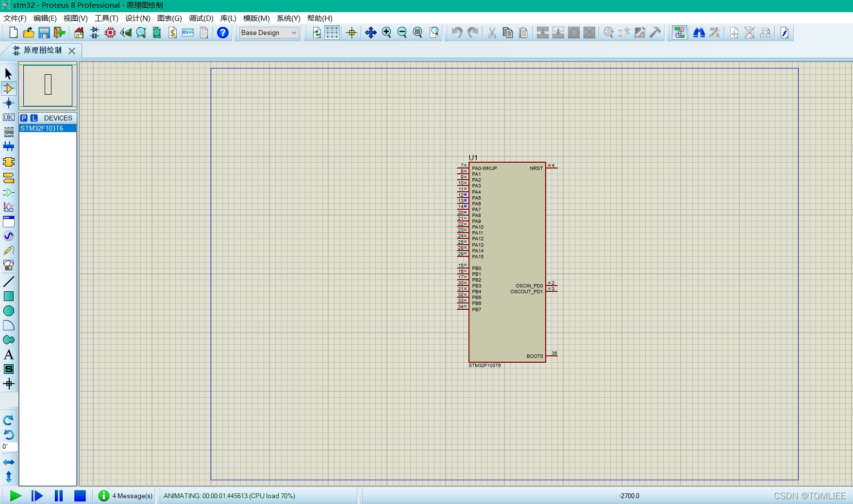The image size is (853, 504).
Task: Select the 2D line drawing tool
Action: (x=9, y=282)
